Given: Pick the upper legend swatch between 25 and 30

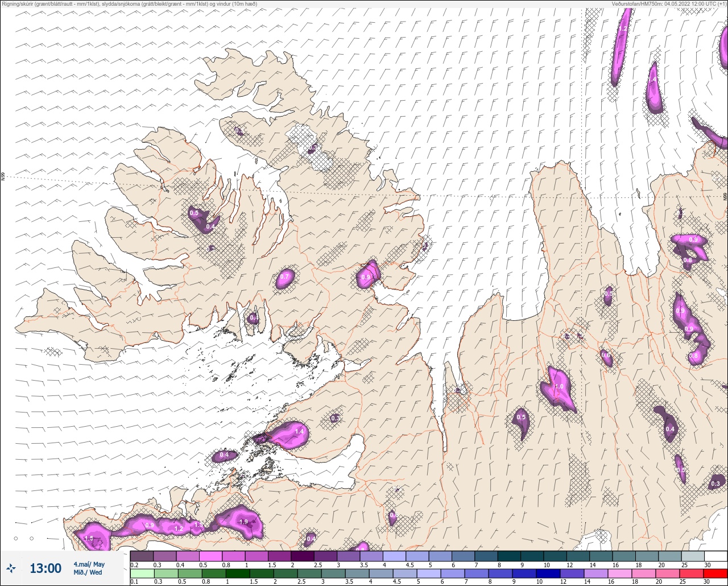Looking at the screenshot, I should coord(693,556).
